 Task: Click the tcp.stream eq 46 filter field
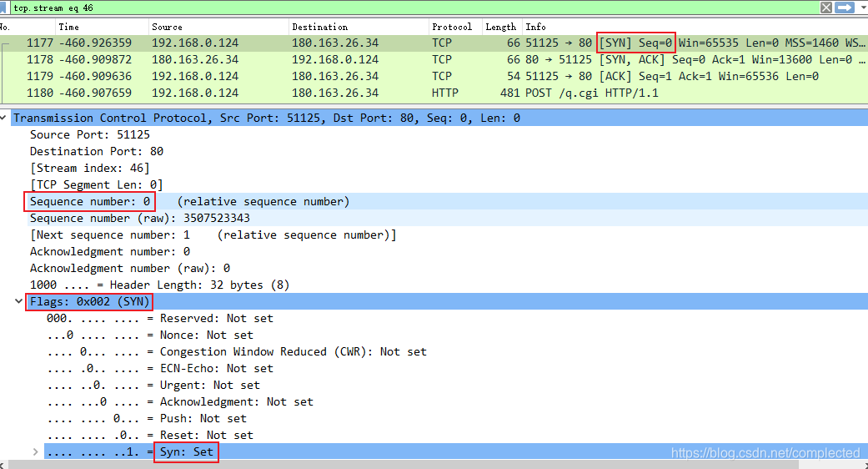pyautogui.click(x=413, y=8)
